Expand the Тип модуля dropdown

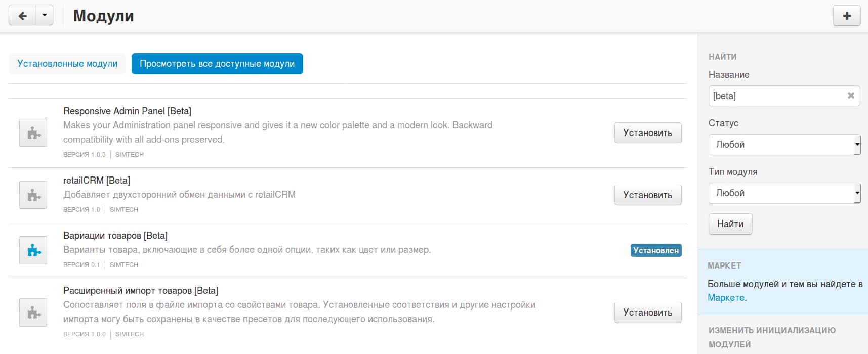[784, 193]
